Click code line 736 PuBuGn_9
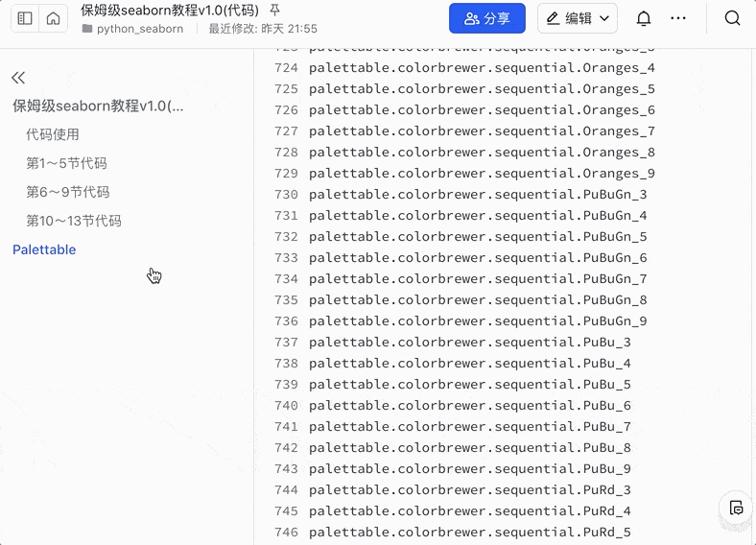This screenshot has width=756, height=545. pos(478,321)
